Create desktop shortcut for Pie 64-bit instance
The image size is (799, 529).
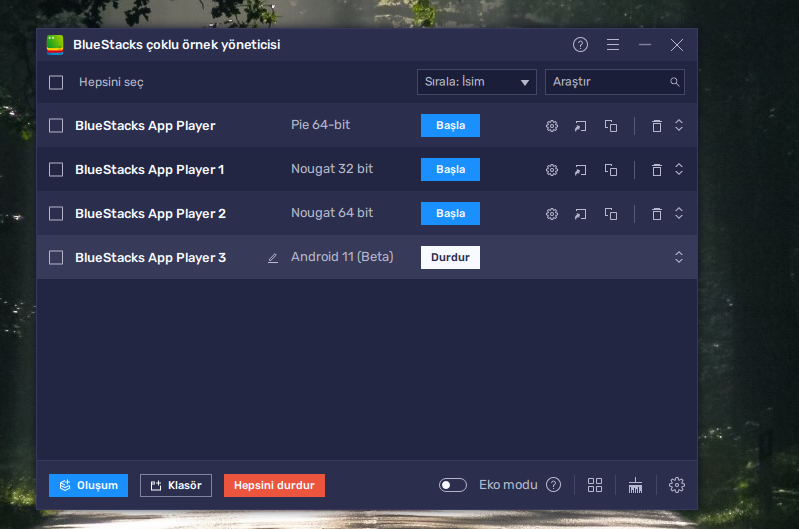580,126
